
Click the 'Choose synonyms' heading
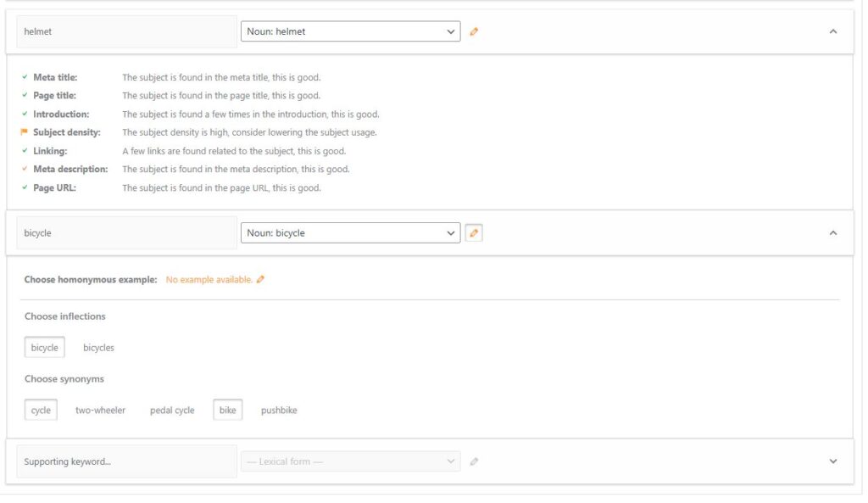pos(64,379)
